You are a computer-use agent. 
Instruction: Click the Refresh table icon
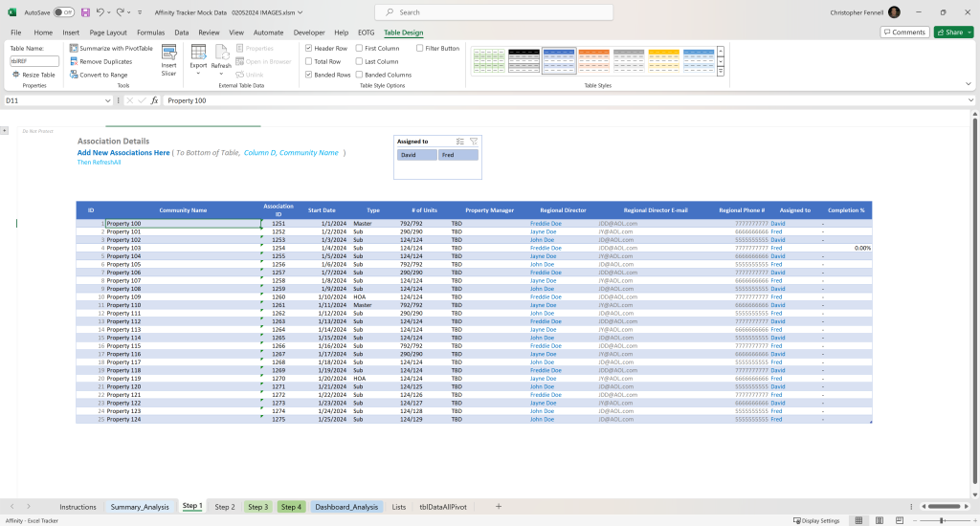coord(221,53)
